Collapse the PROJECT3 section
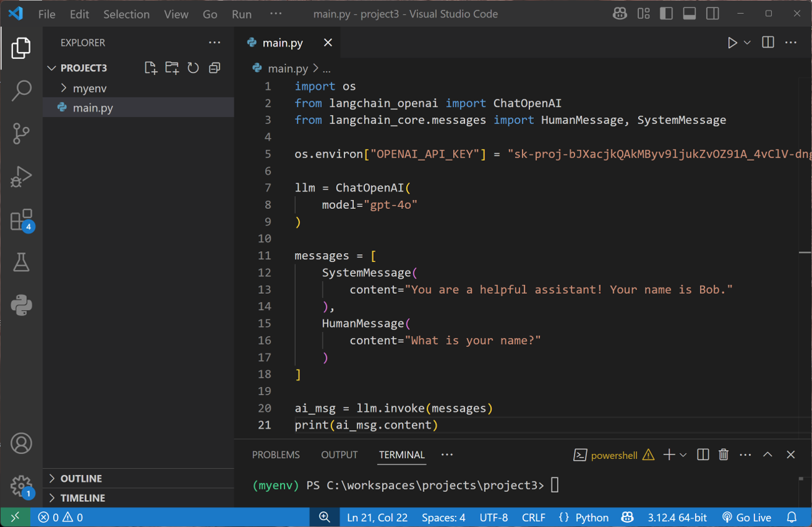The height and width of the screenshot is (527, 812). tap(84, 68)
